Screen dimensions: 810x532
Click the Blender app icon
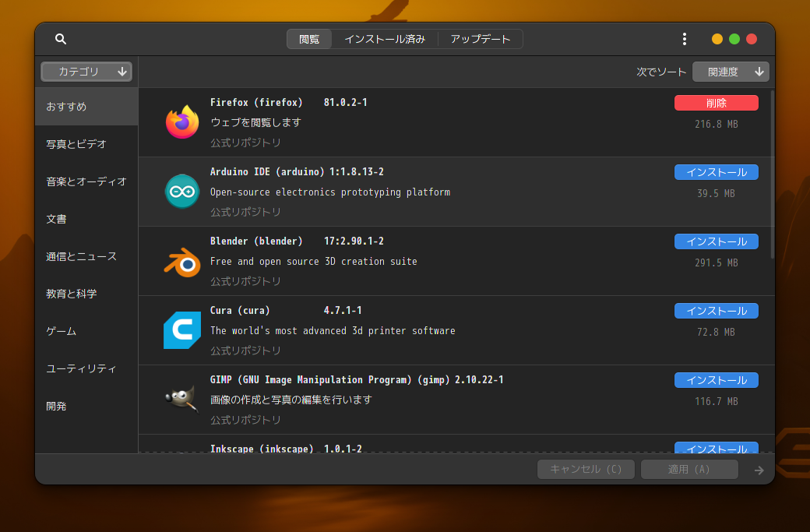[181, 262]
